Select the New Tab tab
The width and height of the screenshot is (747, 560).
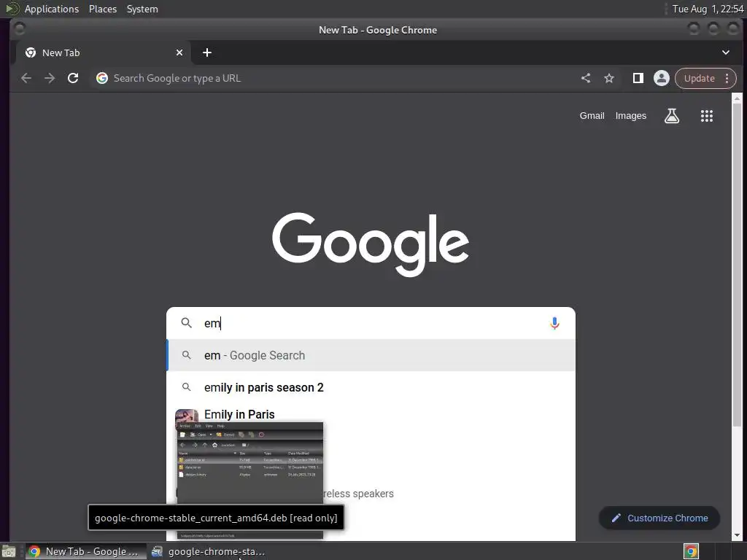point(102,52)
